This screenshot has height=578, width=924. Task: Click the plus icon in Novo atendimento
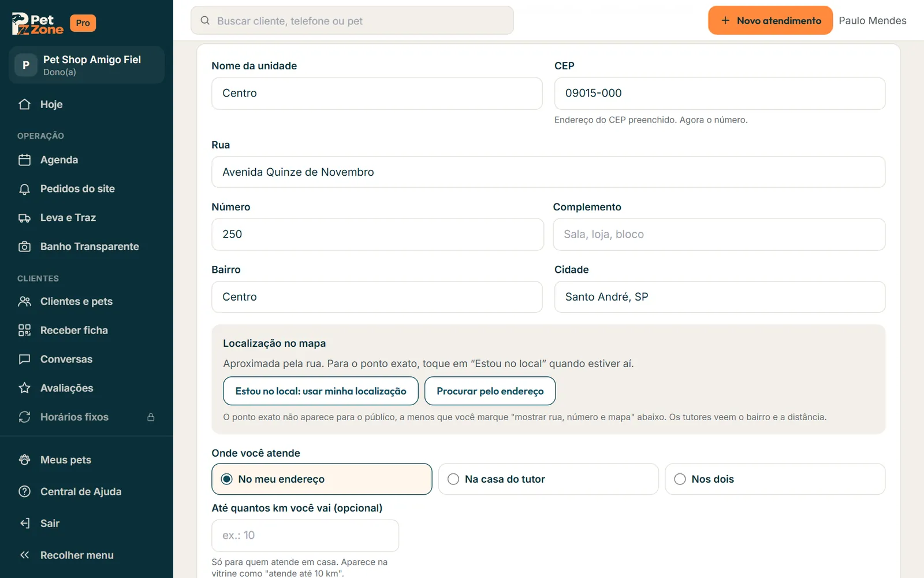(x=725, y=21)
